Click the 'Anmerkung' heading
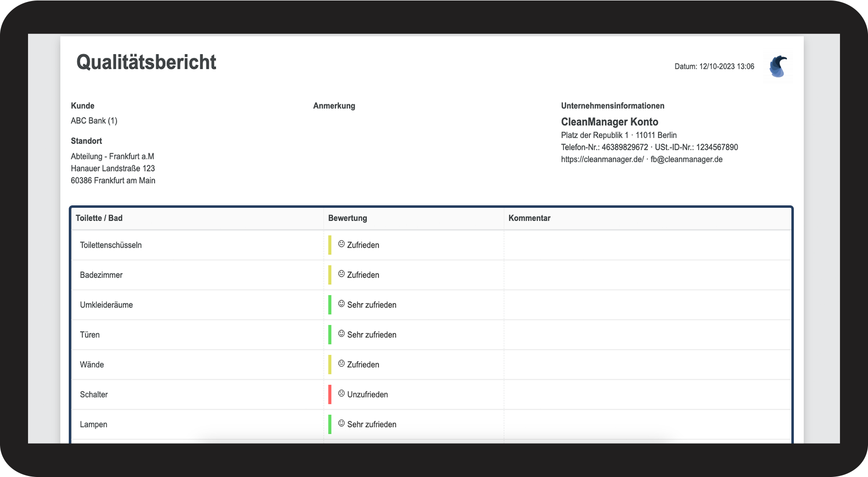The width and height of the screenshot is (868, 477). (x=334, y=106)
